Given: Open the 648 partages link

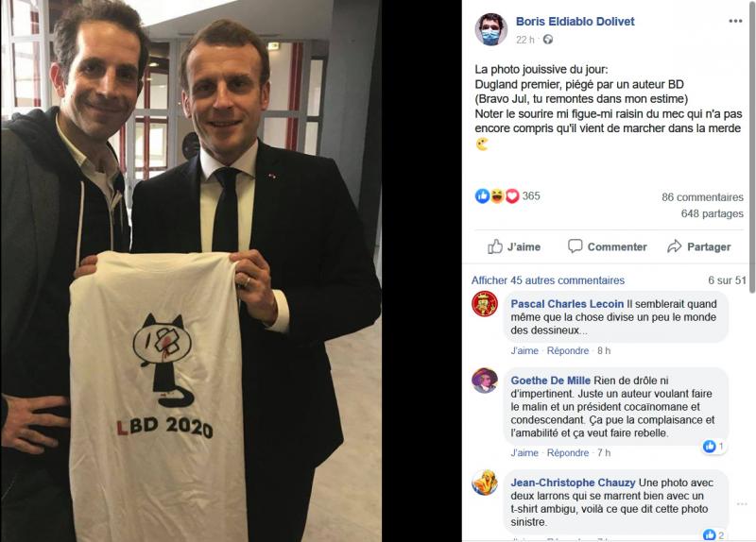Looking at the screenshot, I should (713, 213).
